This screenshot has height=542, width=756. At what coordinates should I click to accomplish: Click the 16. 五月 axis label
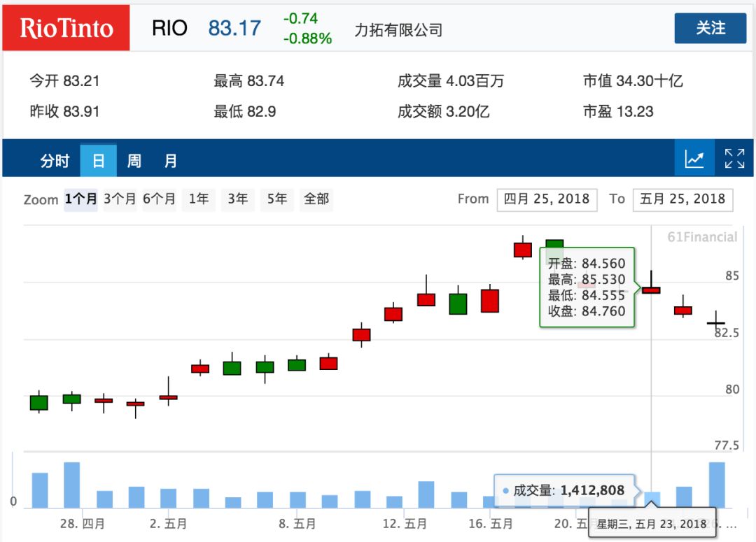(490, 524)
